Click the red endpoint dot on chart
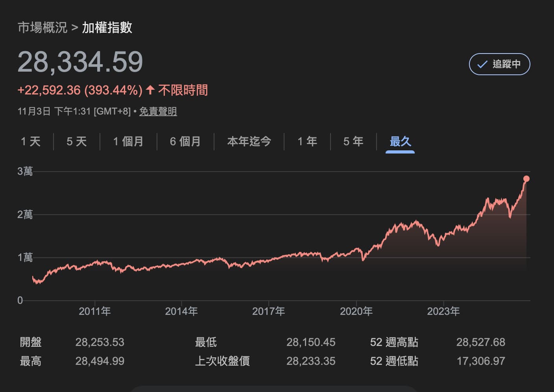This screenshot has width=554, height=392. click(526, 179)
